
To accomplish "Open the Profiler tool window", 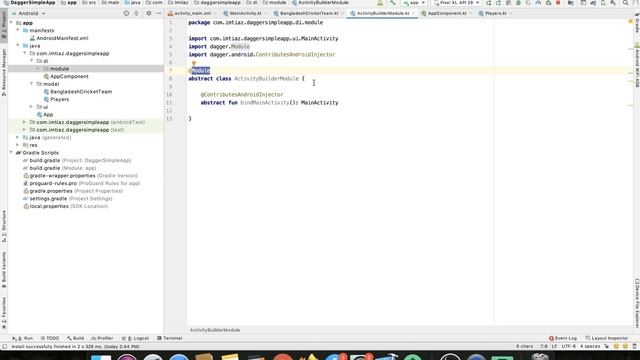I will tap(102, 338).
